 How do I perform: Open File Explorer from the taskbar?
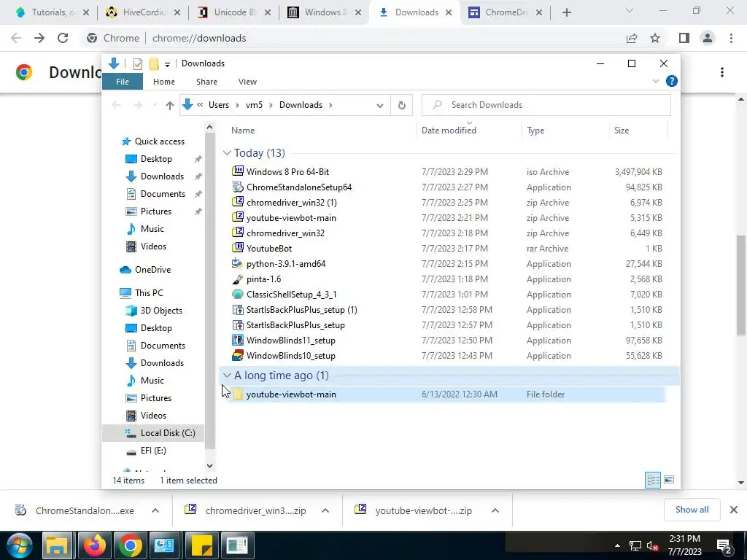[57, 545]
